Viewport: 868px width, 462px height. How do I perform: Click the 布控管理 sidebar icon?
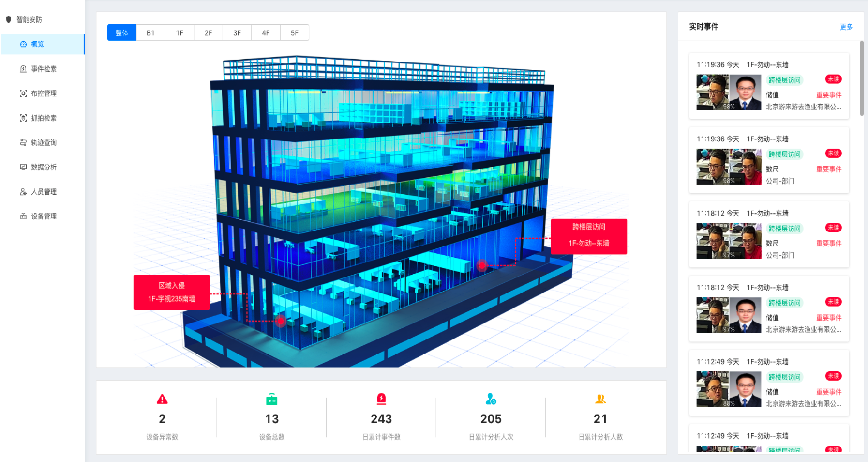(x=23, y=93)
